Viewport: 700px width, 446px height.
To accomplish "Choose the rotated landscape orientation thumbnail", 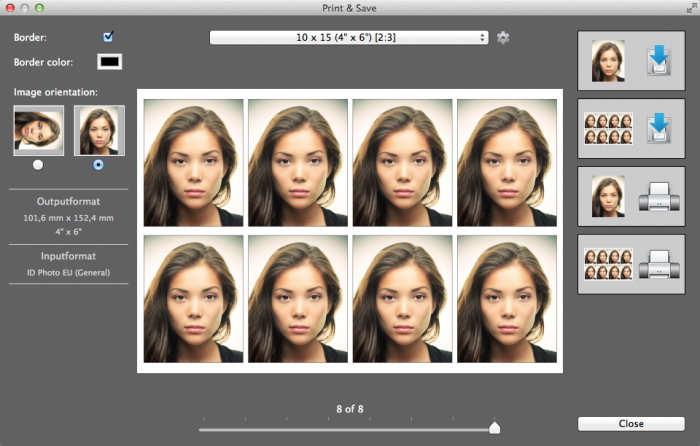I will [38, 130].
